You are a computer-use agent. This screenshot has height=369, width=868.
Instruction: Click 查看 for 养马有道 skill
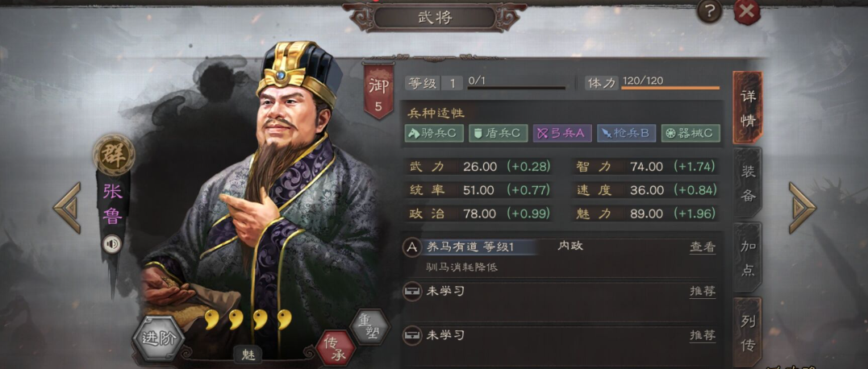point(703,247)
